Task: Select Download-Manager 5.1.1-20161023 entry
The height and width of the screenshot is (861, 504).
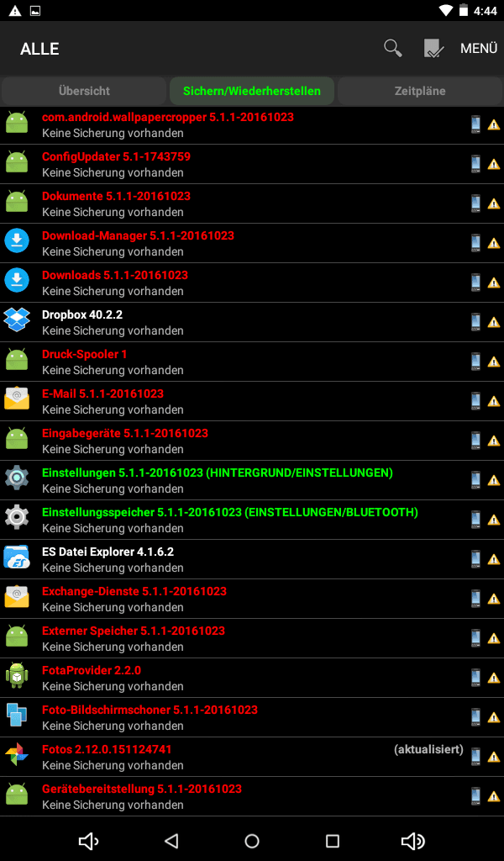Action: pyautogui.click(x=252, y=243)
